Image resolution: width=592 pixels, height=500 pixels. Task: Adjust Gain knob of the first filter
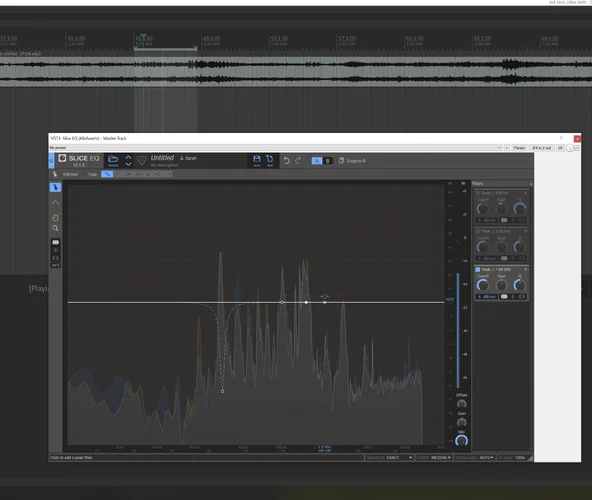[x=501, y=208]
